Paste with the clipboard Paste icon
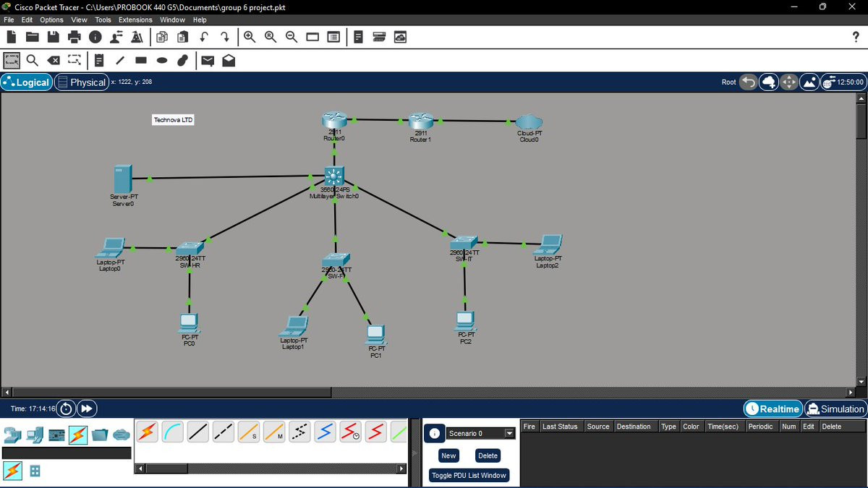Image resolution: width=868 pixels, height=488 pixels. click(183, 37)
